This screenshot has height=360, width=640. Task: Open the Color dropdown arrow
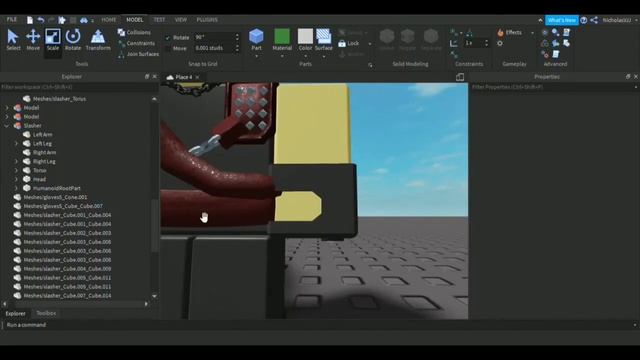305,56
